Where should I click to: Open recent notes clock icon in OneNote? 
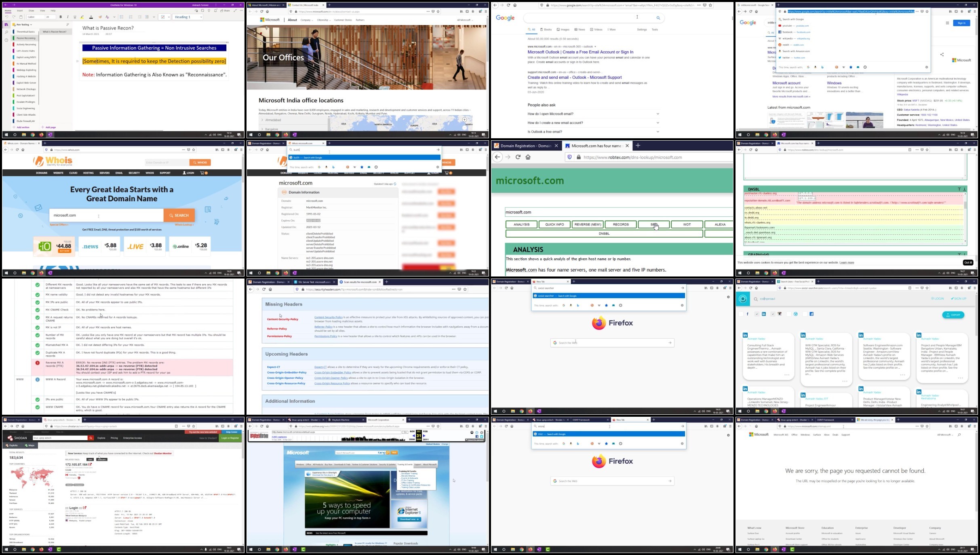tap(6, 40)
